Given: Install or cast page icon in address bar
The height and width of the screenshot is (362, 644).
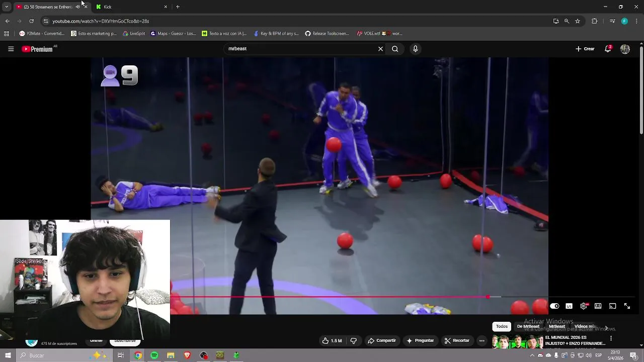Looking at the screenshot, I should tap(556, 21).
